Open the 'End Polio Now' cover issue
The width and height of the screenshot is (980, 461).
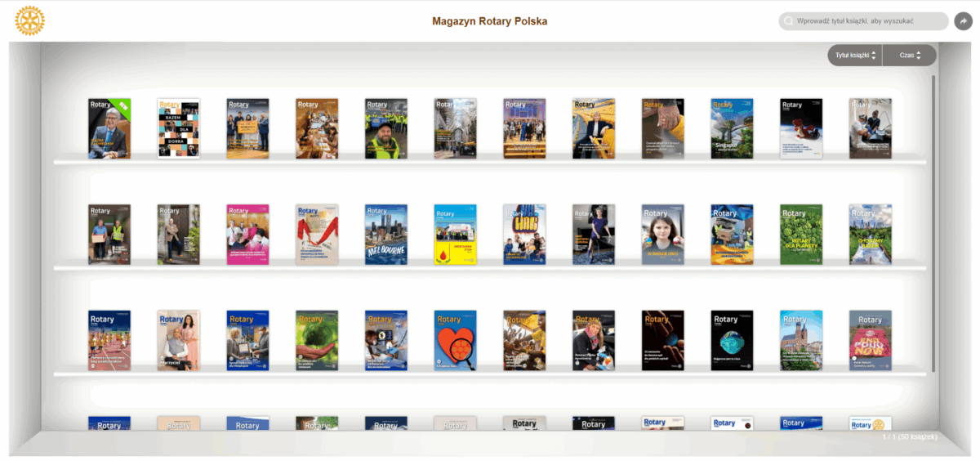[871, 340]
